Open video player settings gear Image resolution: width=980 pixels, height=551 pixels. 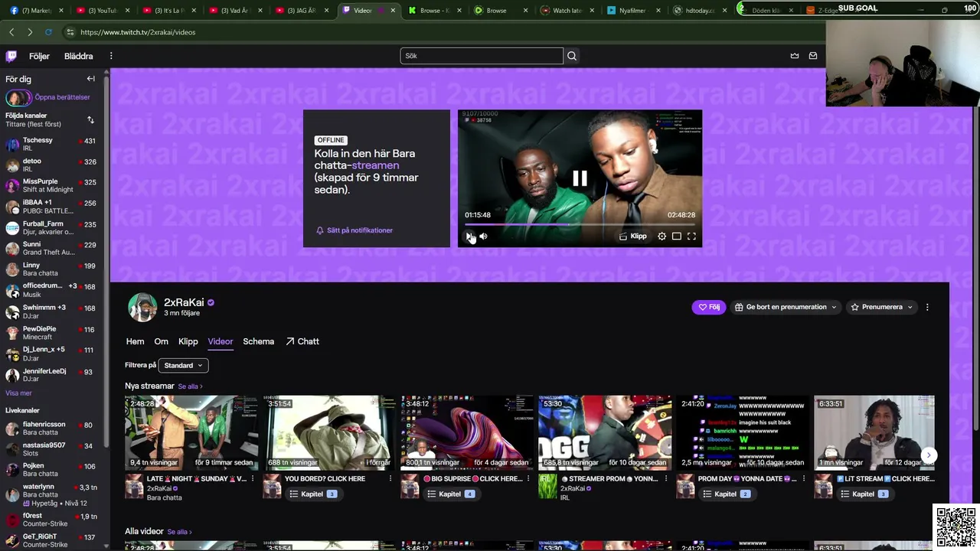[662, 236]
